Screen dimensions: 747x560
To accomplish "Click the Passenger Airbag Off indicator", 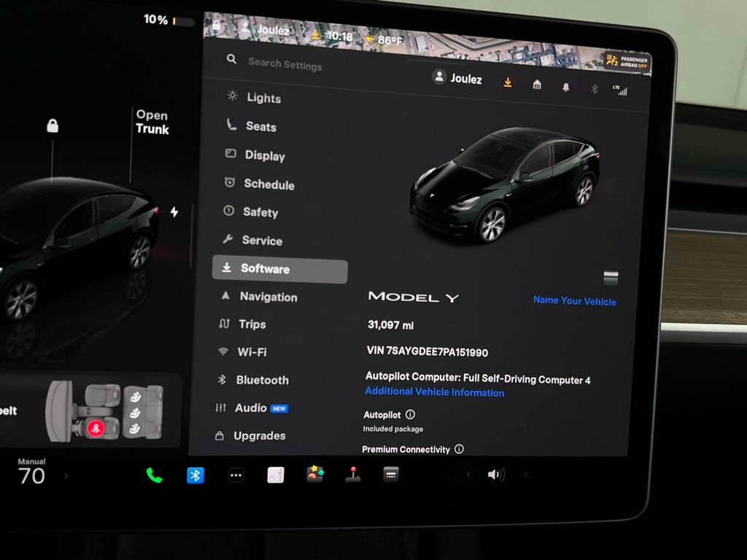I will (x=627, y=62).
